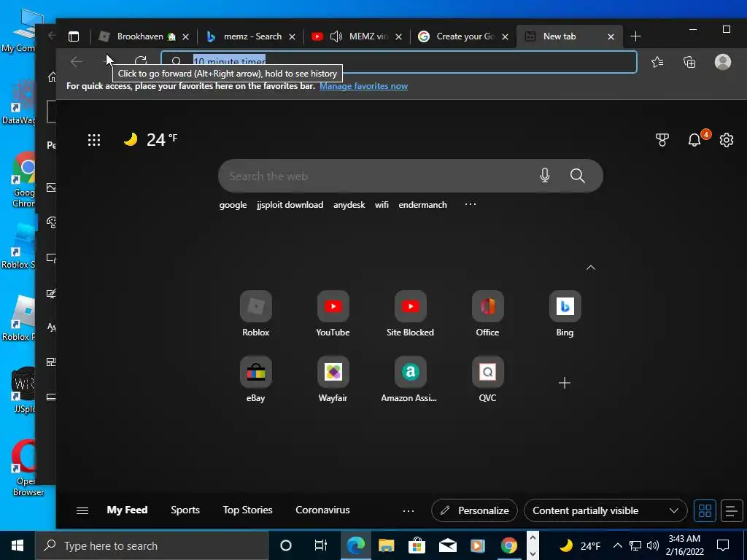Click the magnifier search button
The height and width of the screenshot is (560, 747).
click(578, 176)
